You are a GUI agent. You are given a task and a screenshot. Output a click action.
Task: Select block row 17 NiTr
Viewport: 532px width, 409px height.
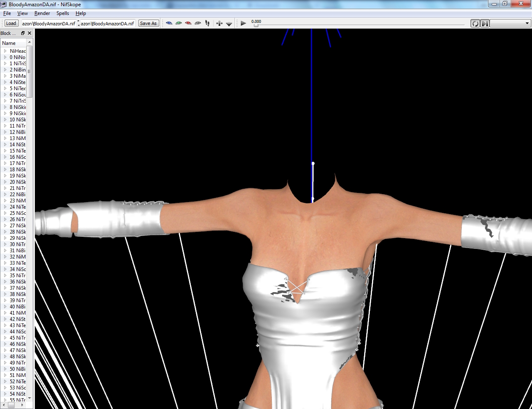[x=14, y=163]
